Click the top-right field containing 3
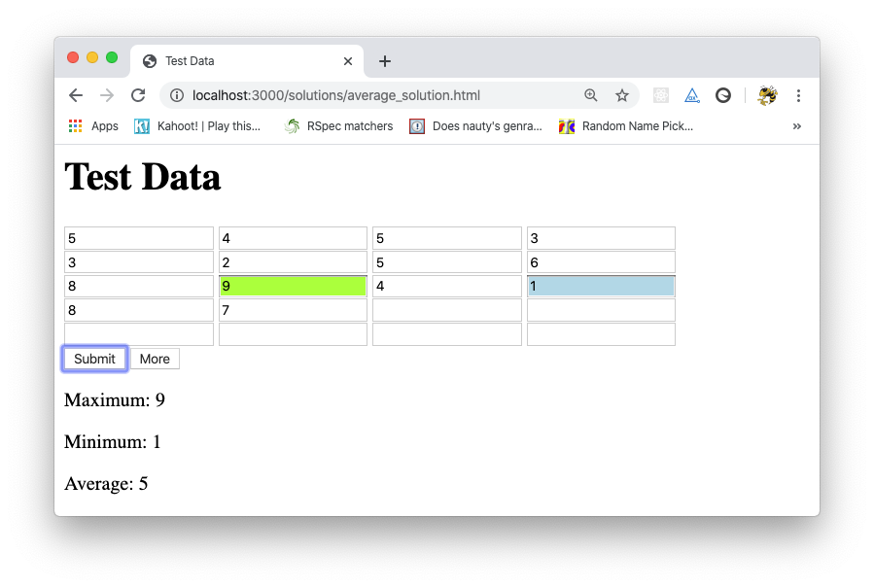Screen dimensions: 874x588 601,238
